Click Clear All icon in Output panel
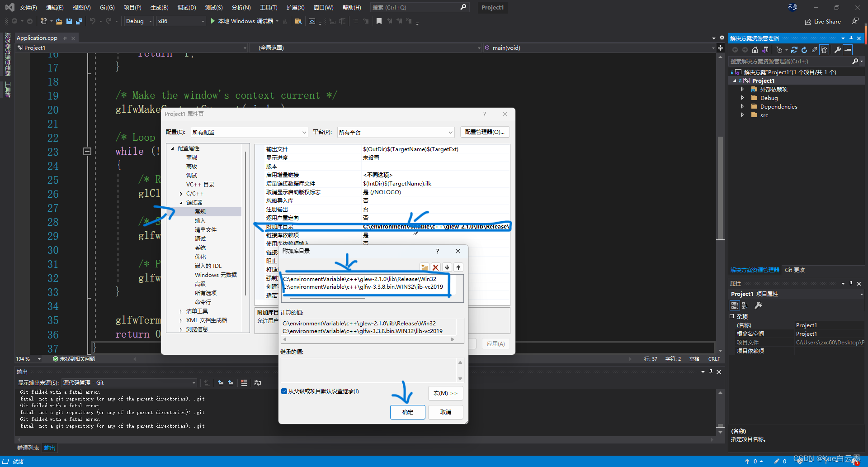868x467 pixels. point(244,383)
